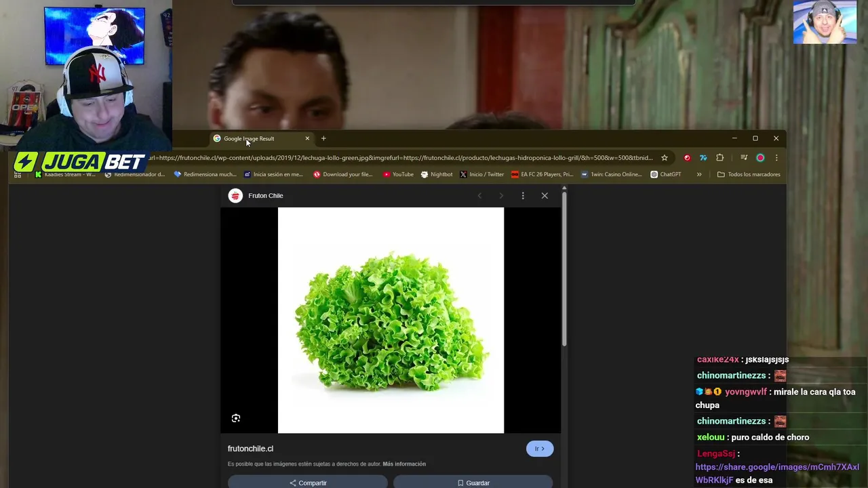This screenshot has height=488, width=868.
Task: Open the Todos los marcadores folder
Action: click(749, 174)
